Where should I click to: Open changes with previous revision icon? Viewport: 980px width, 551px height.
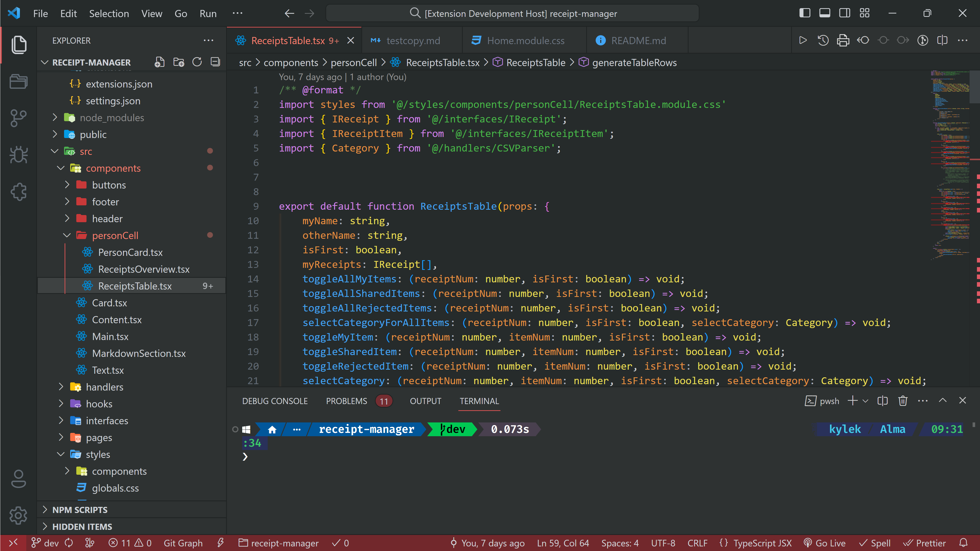(x=863, y=40)
